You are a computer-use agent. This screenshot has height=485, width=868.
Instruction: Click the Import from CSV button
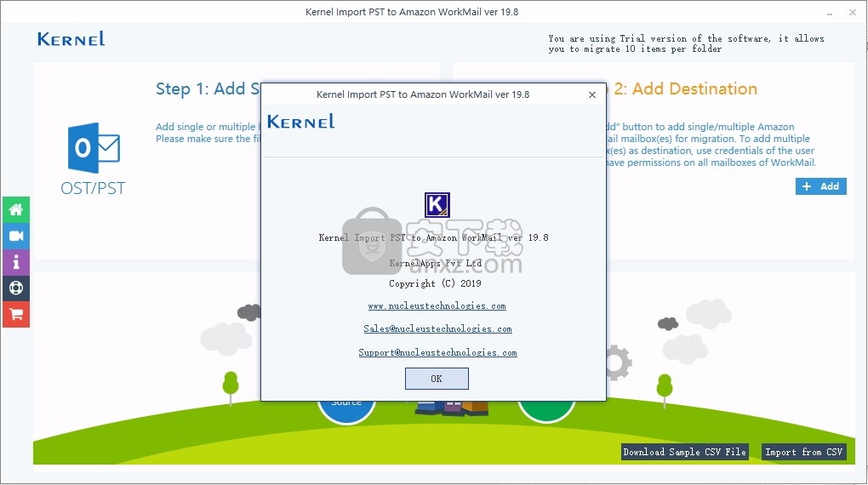(x=803, y=452)
